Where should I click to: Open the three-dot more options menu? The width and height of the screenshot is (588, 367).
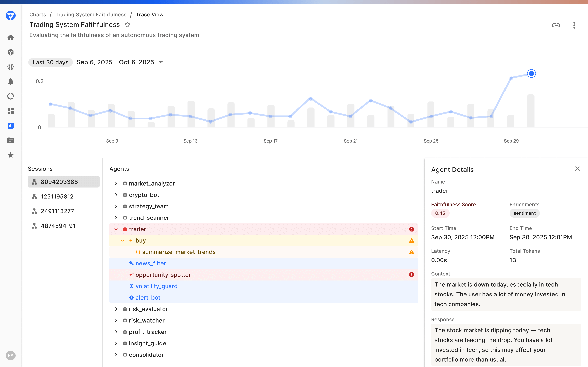pos(574,25)
